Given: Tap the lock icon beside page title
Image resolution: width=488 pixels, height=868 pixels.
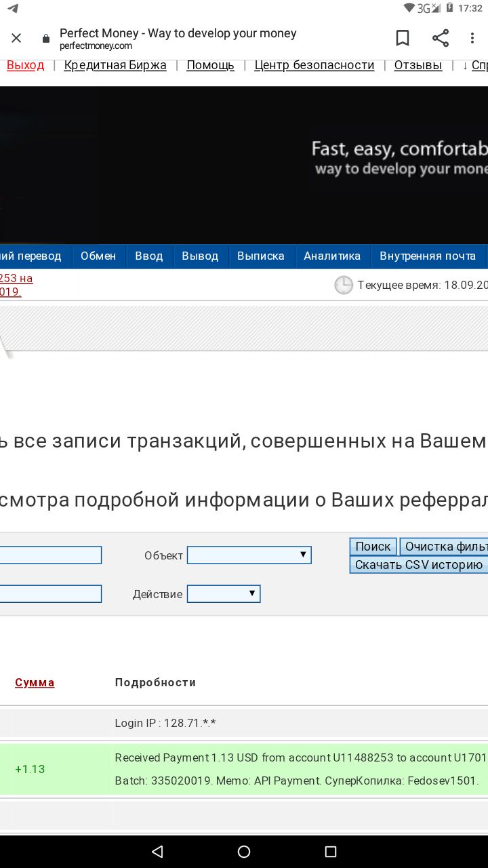Looking at the screenshot, I should 46,39.
